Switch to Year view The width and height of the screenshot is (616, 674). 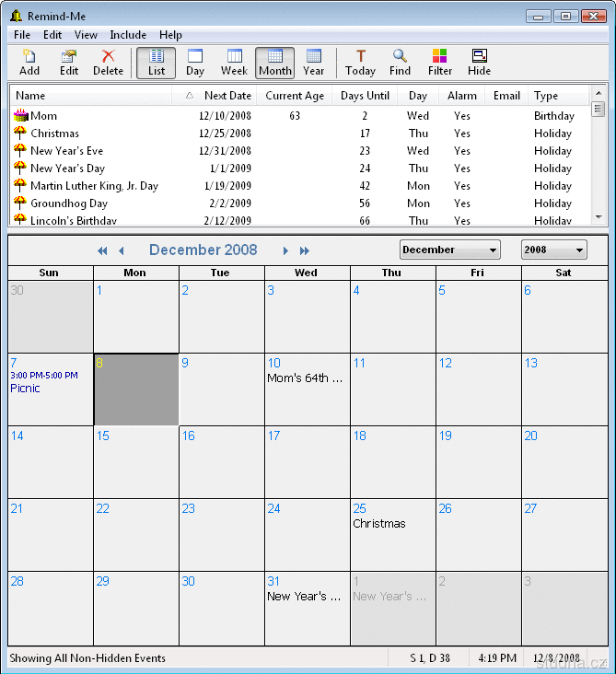(x=314, y=62)
